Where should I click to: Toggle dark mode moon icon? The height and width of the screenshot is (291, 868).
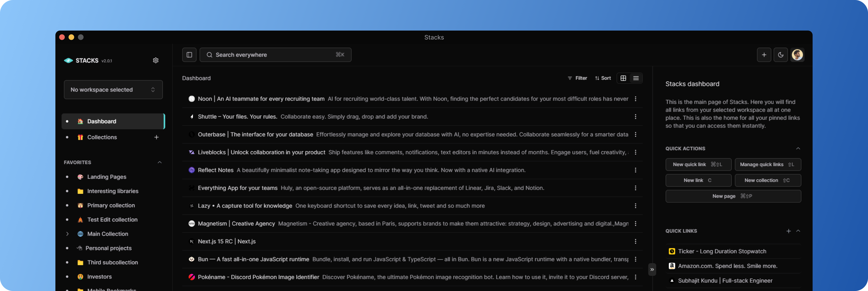pos(781,55)
